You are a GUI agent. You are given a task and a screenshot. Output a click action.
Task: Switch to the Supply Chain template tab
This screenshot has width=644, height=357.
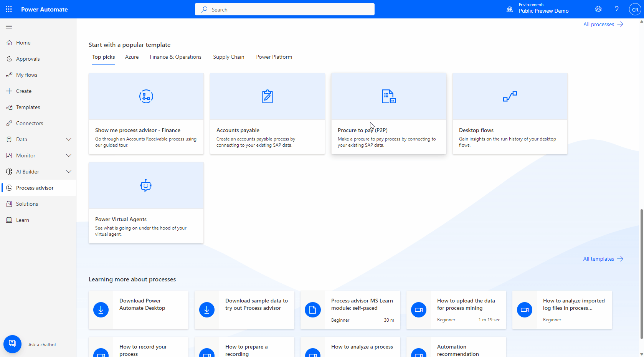coord(228,57)
